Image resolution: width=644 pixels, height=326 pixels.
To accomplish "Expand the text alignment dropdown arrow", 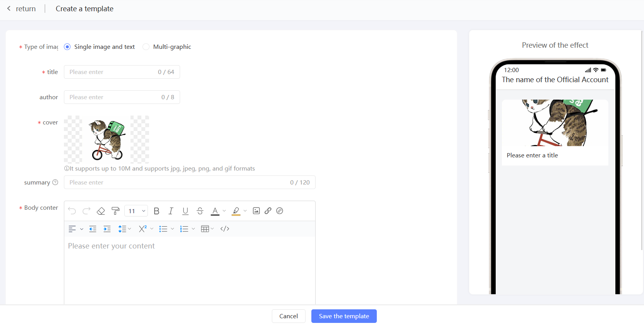I will pos(82,229).
